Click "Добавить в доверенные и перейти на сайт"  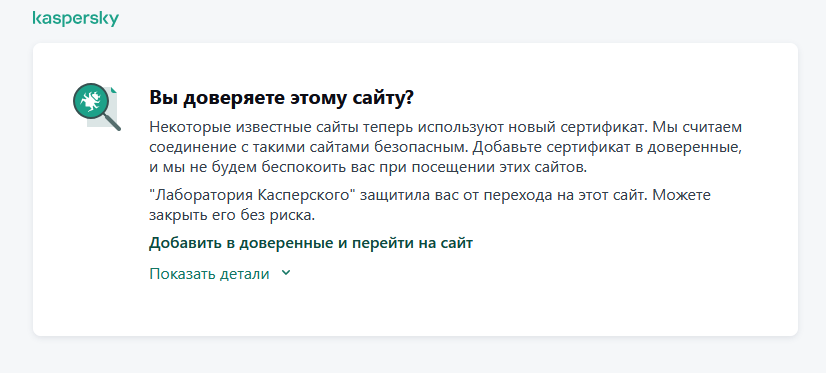pos(311,243)
